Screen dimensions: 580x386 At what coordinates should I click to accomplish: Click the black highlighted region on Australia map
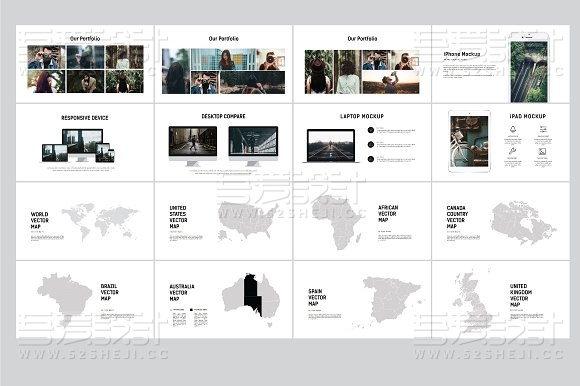click(252, 295)
